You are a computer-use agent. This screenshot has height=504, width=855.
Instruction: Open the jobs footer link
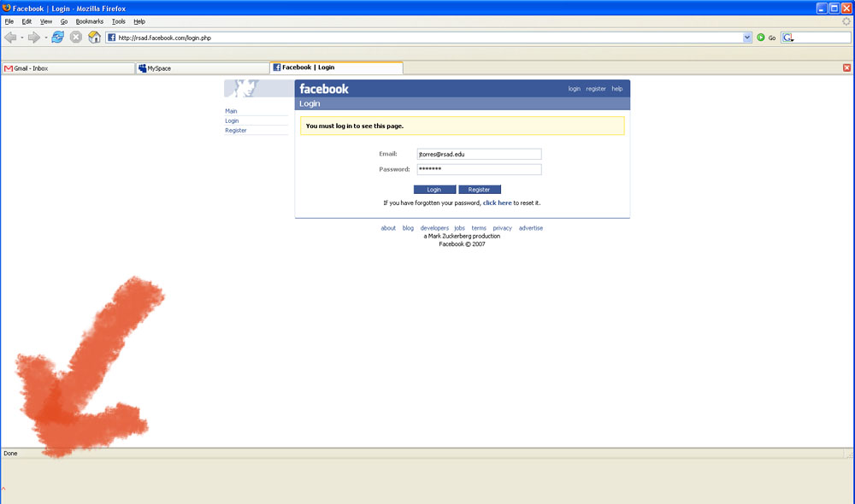[x=460, y=228]
